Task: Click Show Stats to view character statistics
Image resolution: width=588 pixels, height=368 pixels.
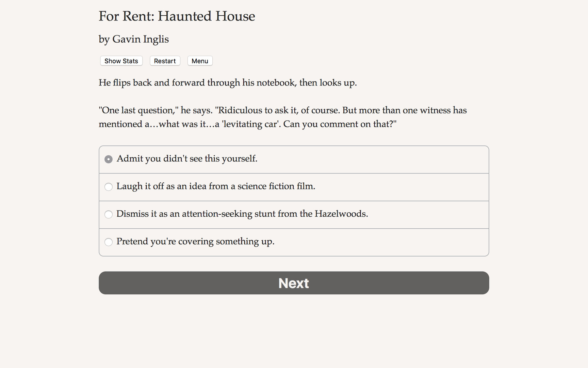Action: [x=121, y=61]
